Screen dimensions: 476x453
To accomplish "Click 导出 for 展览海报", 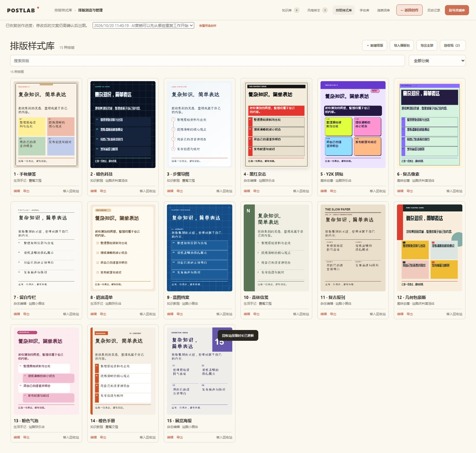I will pyautogui.click(x=180, y=437).
